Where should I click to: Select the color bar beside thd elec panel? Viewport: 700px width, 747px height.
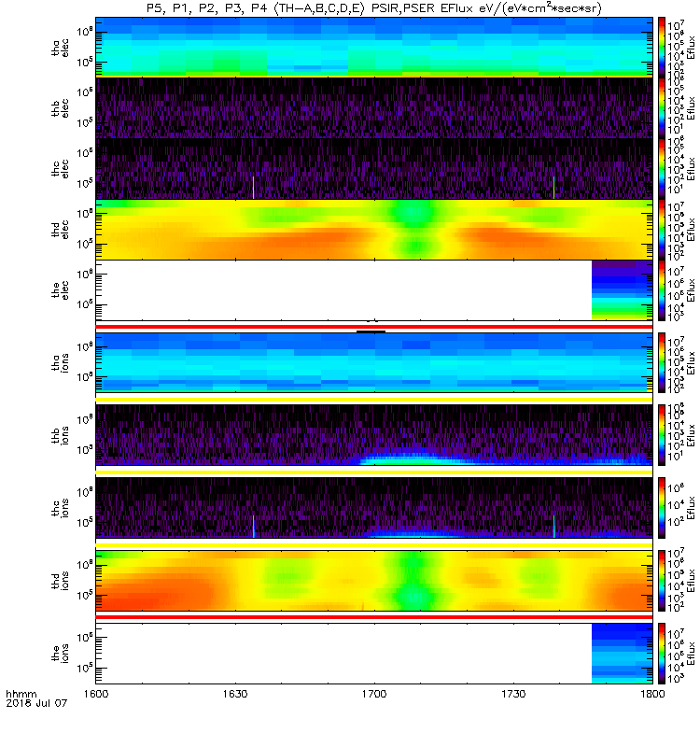tap(662, 229)
